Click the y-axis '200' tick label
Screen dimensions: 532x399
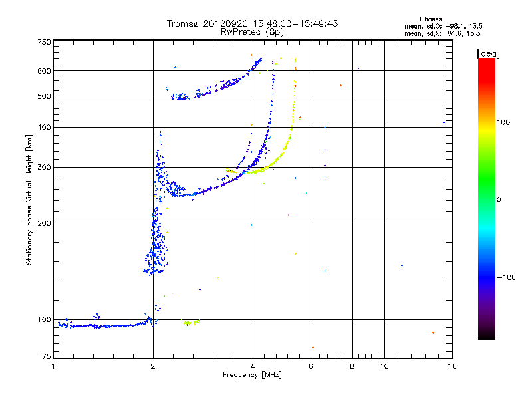point(44,223)
